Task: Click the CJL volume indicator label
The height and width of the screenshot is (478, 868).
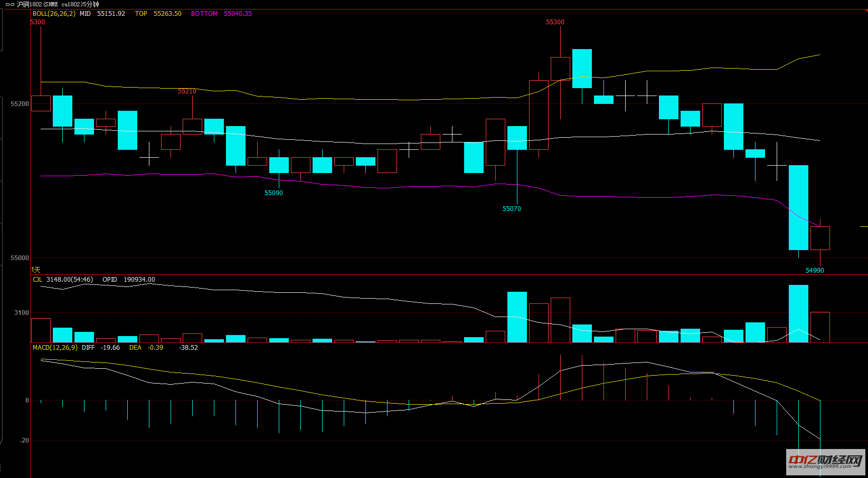Action: 37,280
